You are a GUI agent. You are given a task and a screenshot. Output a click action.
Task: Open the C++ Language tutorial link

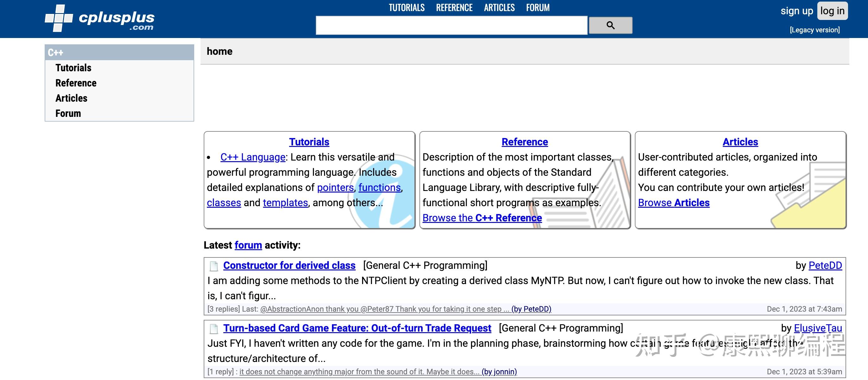(x=253, y=157)
